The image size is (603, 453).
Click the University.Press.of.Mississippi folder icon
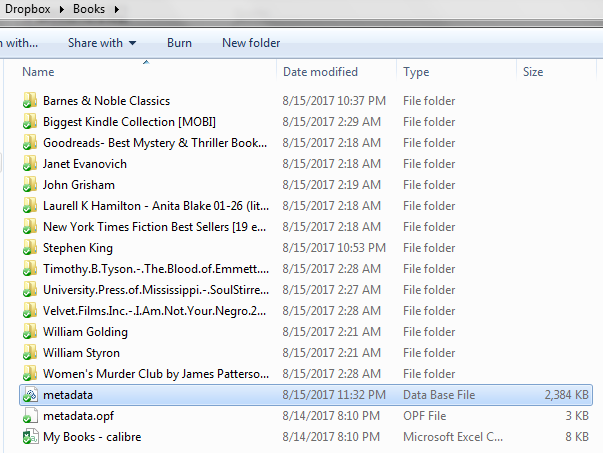coord(30,290)
